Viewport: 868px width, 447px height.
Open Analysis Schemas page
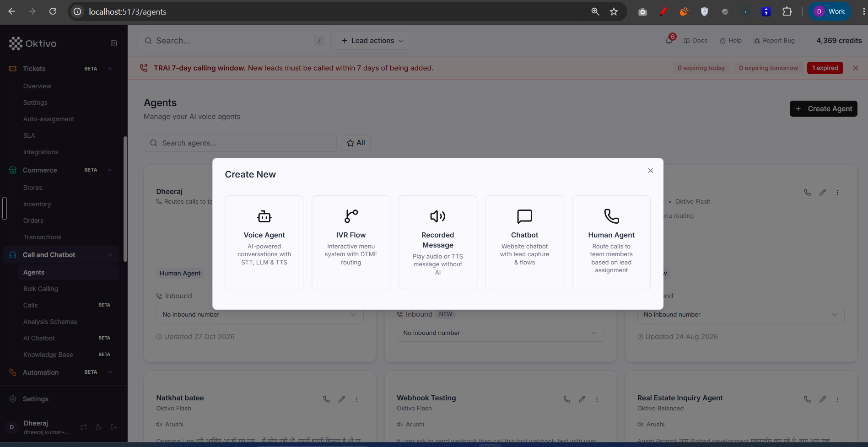[x=50, y=322]
